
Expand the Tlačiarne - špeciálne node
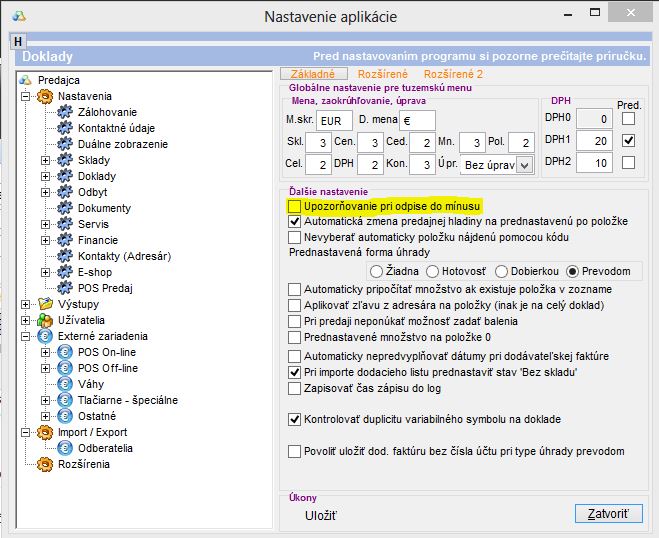45,400
